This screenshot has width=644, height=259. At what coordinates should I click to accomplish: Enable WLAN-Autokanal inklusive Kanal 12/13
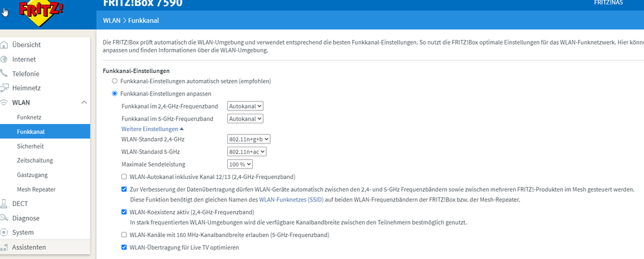(x=124, y=177)
